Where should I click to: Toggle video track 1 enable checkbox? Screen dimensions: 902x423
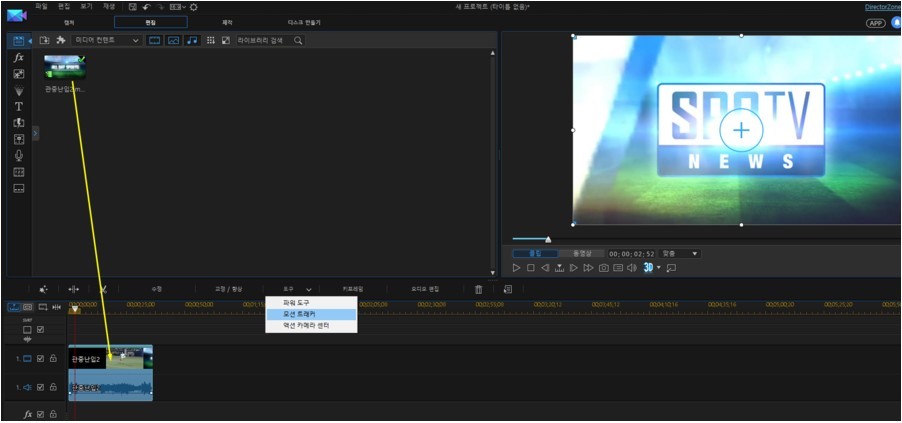pyautogui.click(x=40, y=358)
